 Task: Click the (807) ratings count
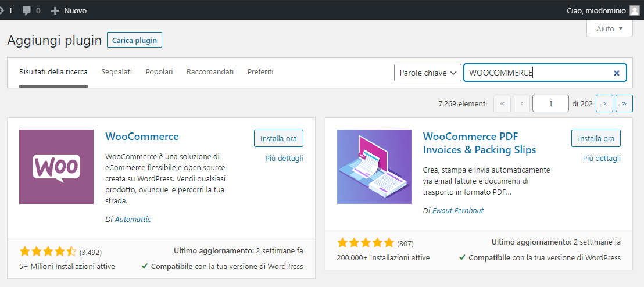tap(405, 243)
